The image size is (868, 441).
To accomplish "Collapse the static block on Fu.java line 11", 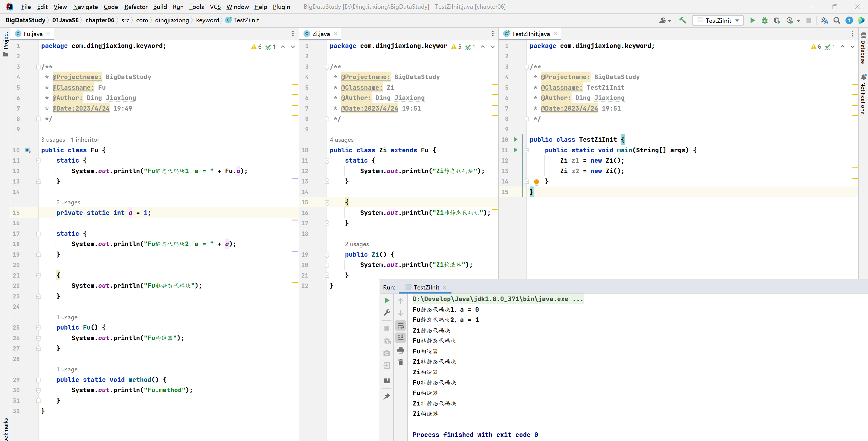I will [39, 161].
